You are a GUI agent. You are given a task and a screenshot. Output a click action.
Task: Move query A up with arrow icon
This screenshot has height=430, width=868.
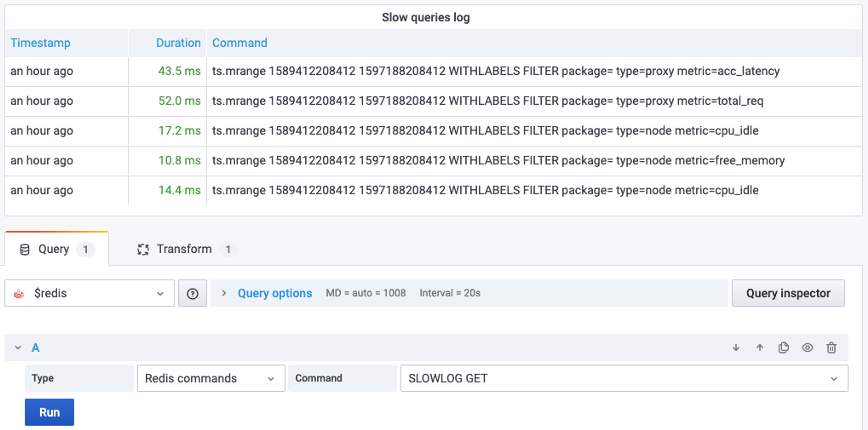click(x=759, y=348)
